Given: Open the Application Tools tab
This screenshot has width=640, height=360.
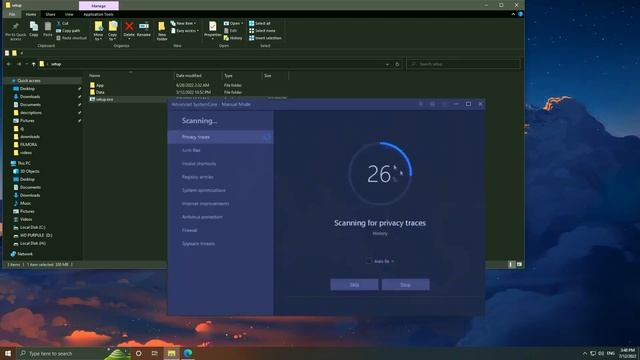Looking at the screenshot, I should [98, 14].
